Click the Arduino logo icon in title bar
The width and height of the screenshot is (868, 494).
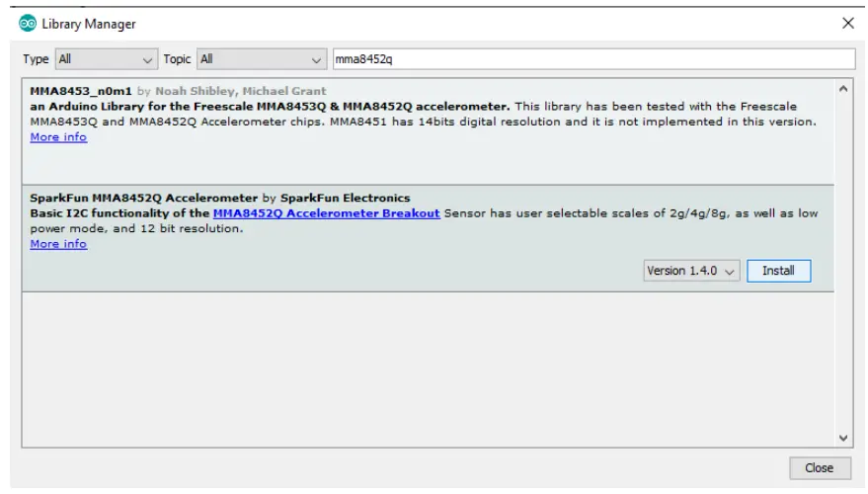coord(27,24)
